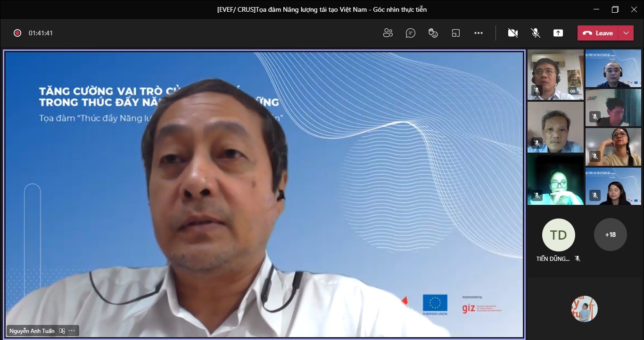Restore down the meeting window
Image resolution: width=644 pixels, height=340 pixels.
(615, 9)
